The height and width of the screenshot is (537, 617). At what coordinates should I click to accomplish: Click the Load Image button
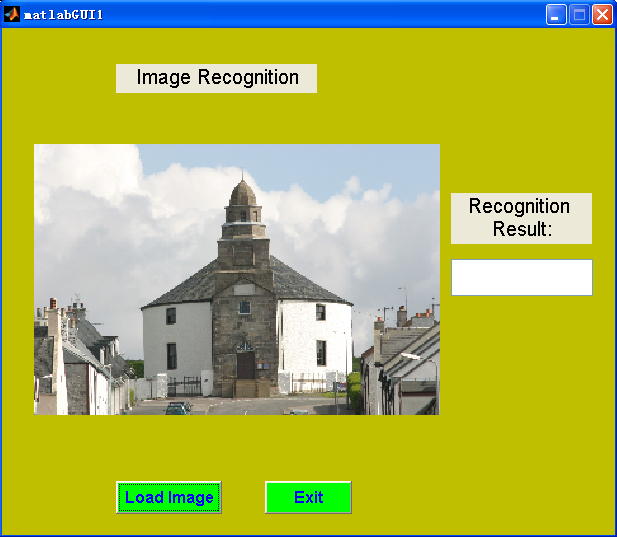[169, 497]
